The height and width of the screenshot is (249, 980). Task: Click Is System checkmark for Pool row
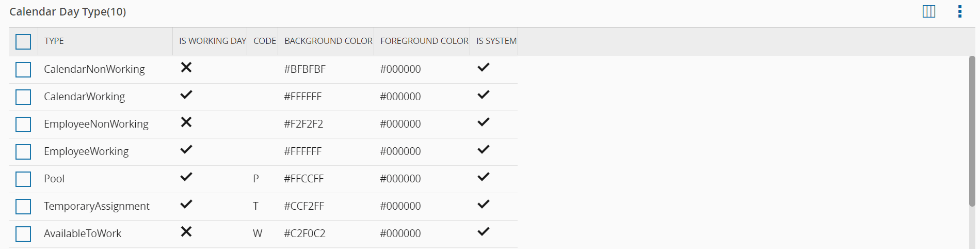483,177
